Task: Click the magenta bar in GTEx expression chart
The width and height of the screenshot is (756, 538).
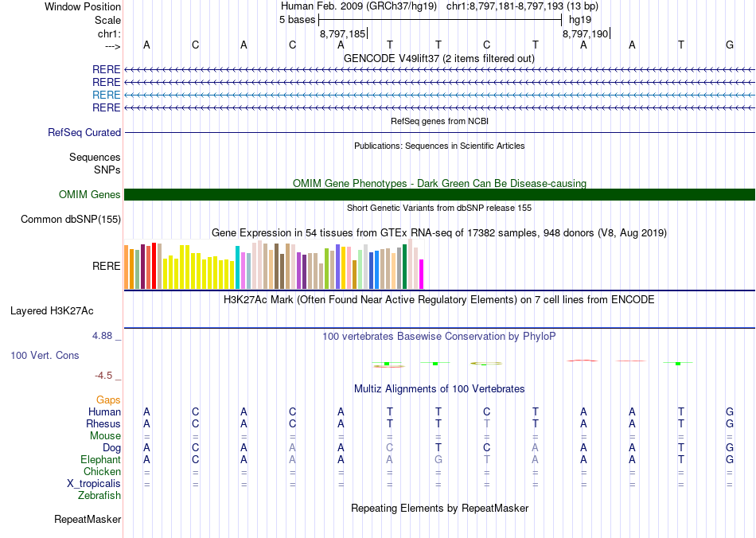Action: click(x=421, y=274)
